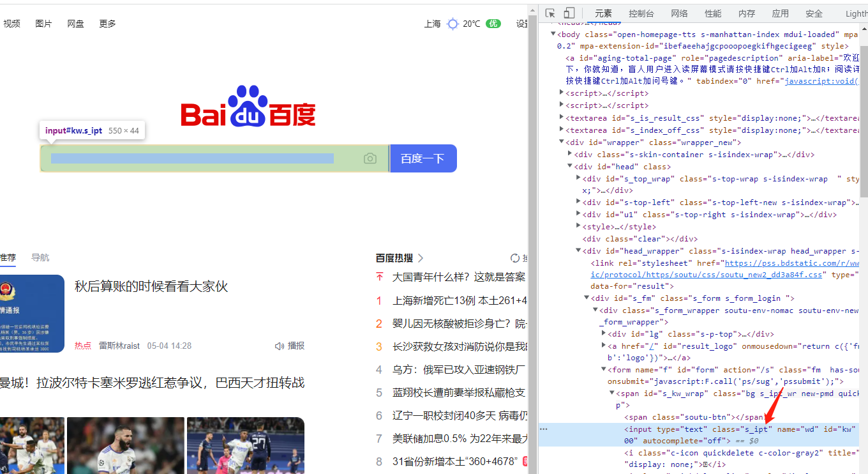Viewport: 868px width, 474px height.
Task: Collapse the form#form node
Action: (604, 369)
